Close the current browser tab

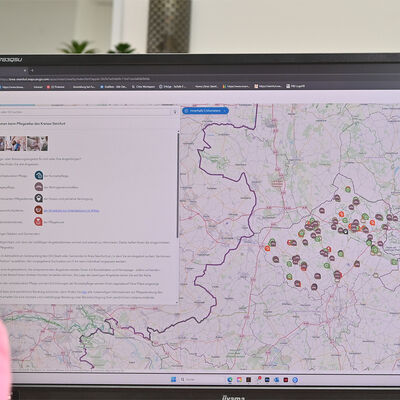click(25, 70)
